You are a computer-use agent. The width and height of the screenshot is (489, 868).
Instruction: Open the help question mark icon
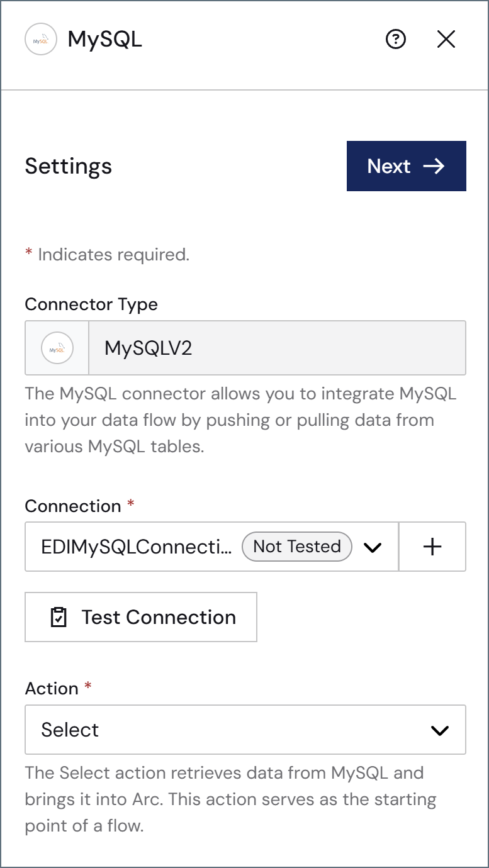click(395, 40)
